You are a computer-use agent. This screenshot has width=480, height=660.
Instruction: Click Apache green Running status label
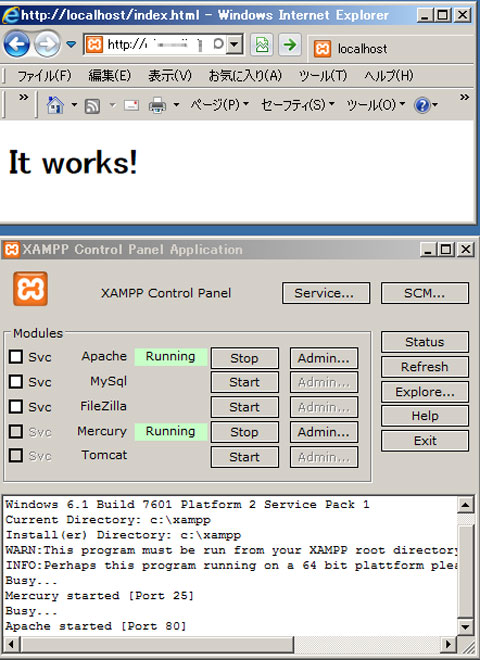pos(171,357)
